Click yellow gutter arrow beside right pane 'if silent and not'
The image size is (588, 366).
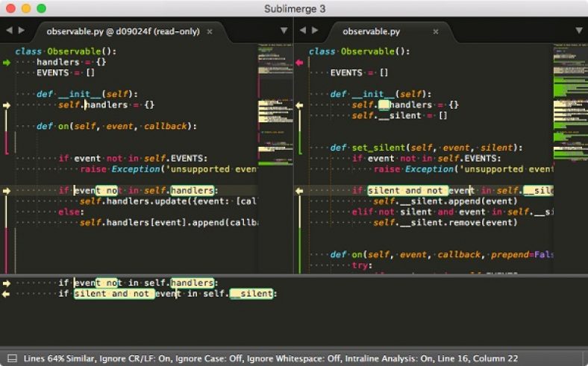pos(300,191)
